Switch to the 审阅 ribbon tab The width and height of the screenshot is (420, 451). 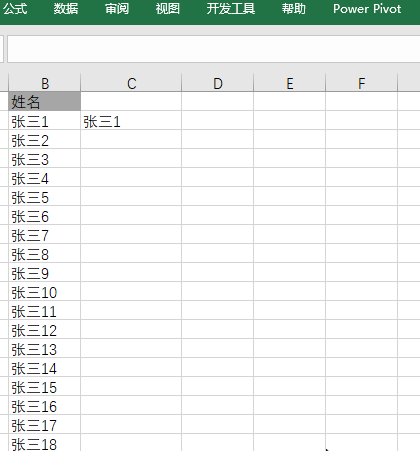(117, 9)
